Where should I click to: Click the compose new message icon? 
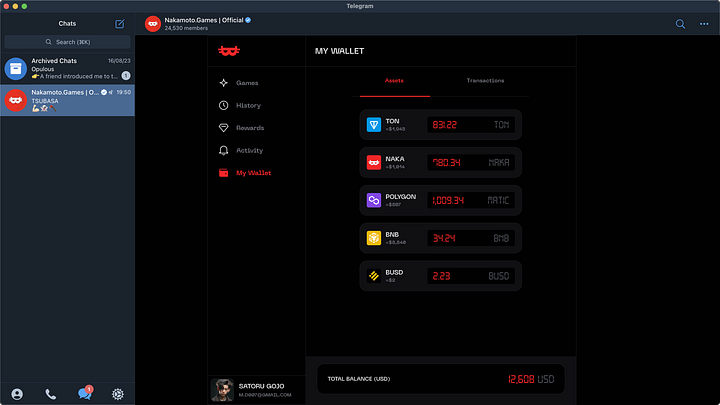coord(119,24)
